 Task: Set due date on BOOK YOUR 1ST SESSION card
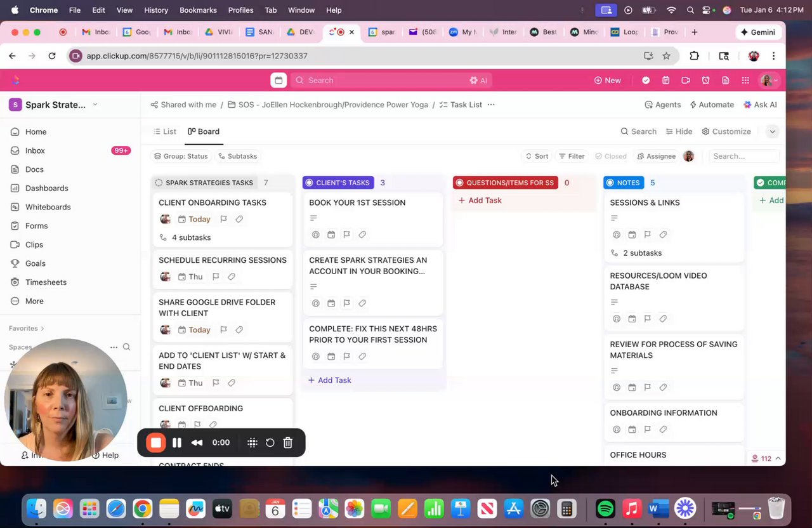[331, 234]
